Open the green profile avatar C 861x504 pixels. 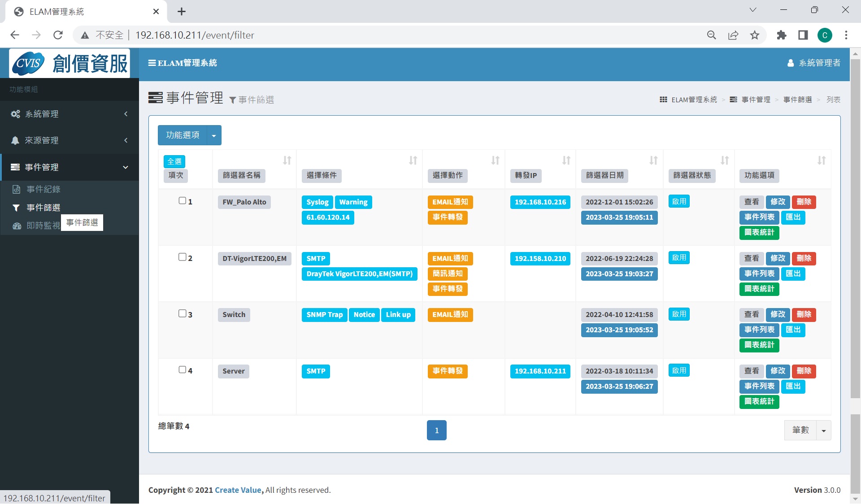coord(825,35)
